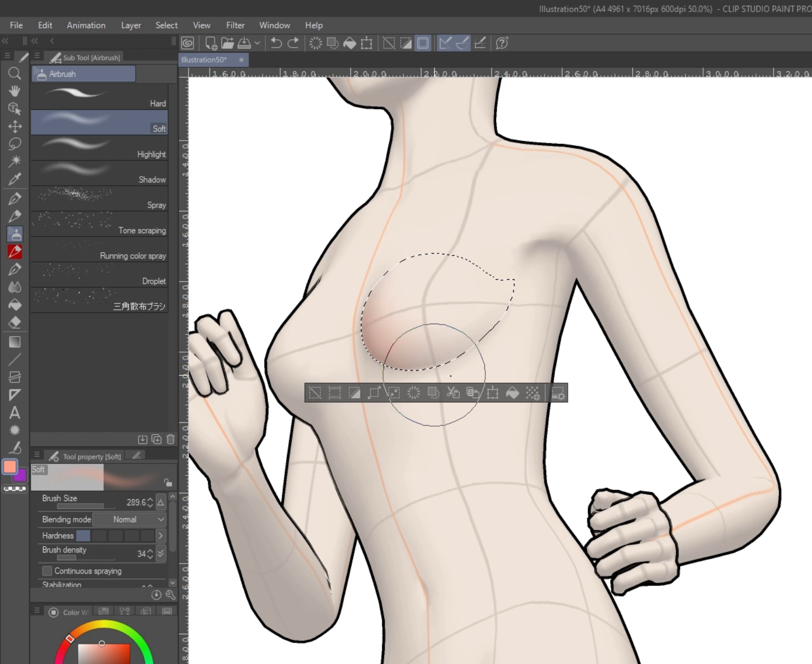Enable the Continuous spraying checkbox
This screenshot has width=812, height=664.
pos(47,571)
